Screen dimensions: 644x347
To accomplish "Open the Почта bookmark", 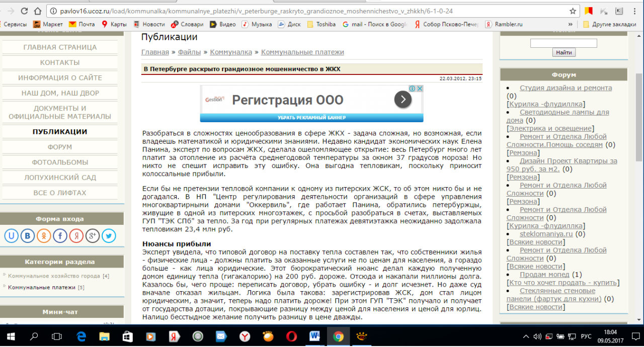I will pos(82,24).
